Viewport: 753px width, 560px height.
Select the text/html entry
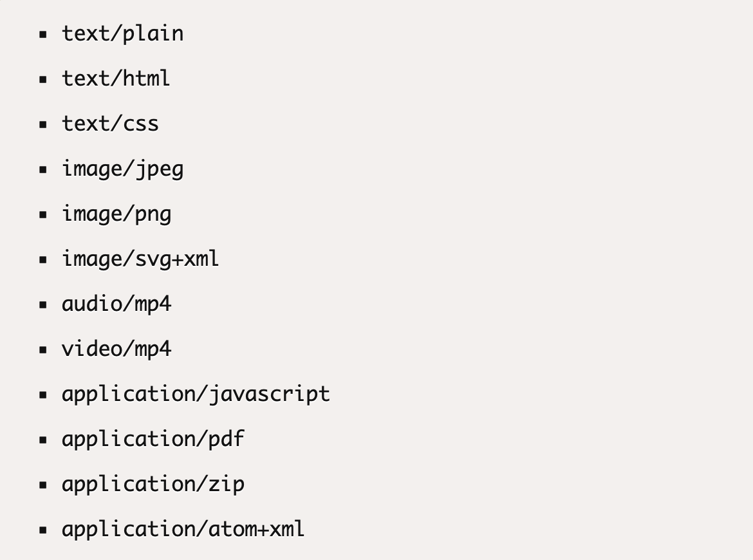(116, 79)
